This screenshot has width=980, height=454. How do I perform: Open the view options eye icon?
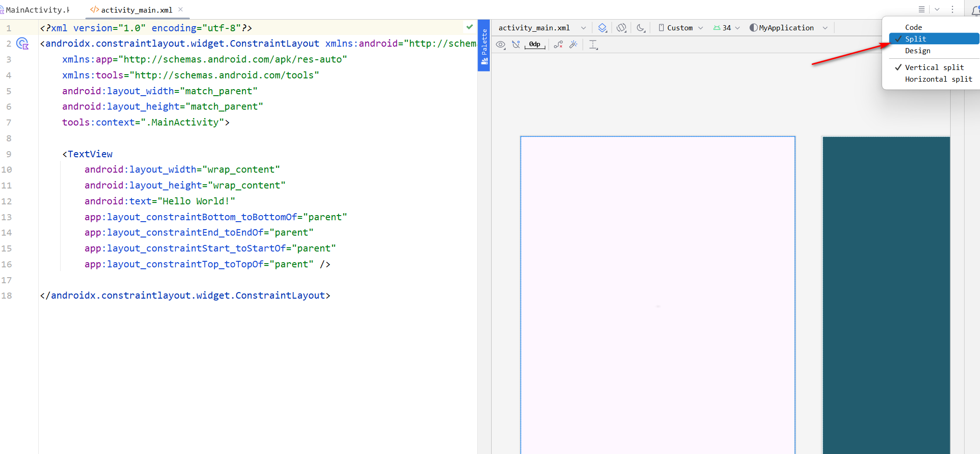click(500, 45)
